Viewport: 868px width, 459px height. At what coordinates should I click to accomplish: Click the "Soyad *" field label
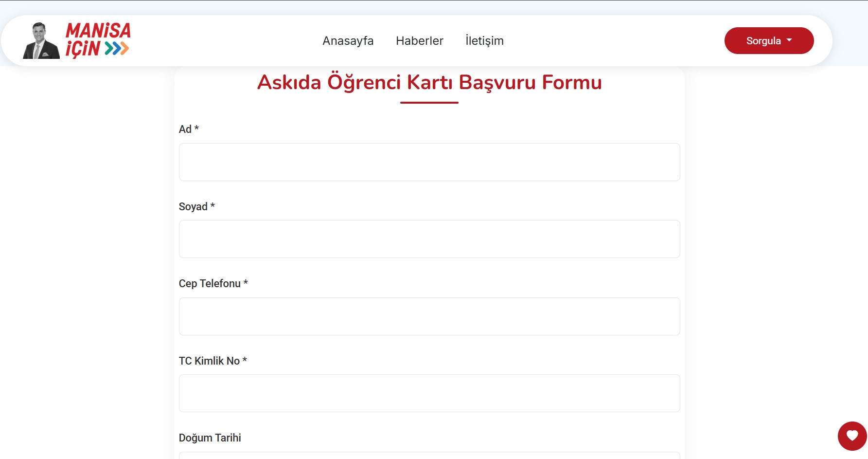tap(196, 206)
